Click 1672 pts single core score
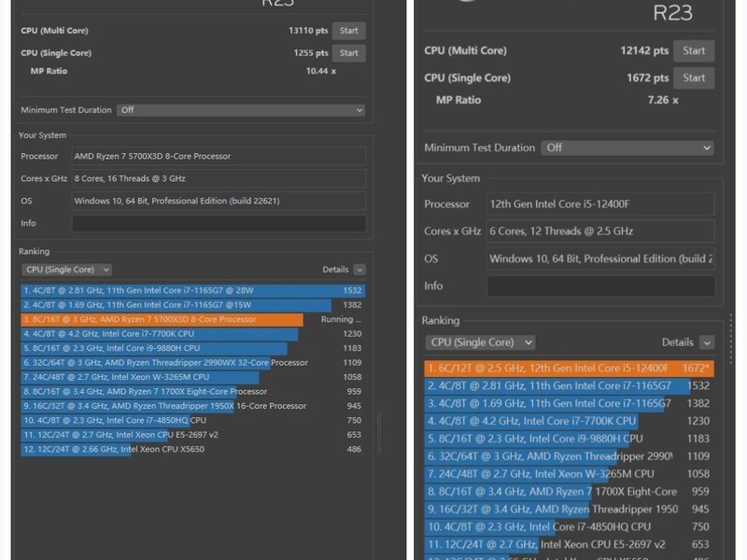 [x=647, y=77]
